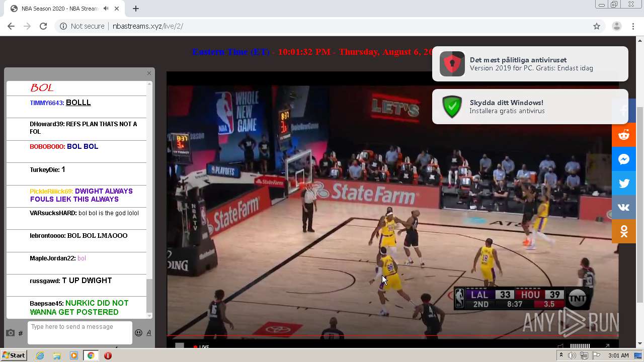Attach an image using the camera icon
644x362 pixels.
pos(10,333)
